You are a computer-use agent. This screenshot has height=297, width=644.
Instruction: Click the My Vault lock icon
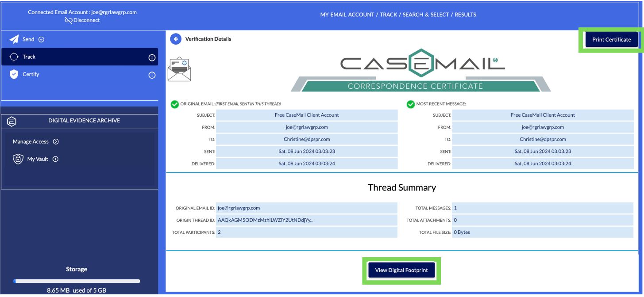pyautogui.click(x=18, y=159)
